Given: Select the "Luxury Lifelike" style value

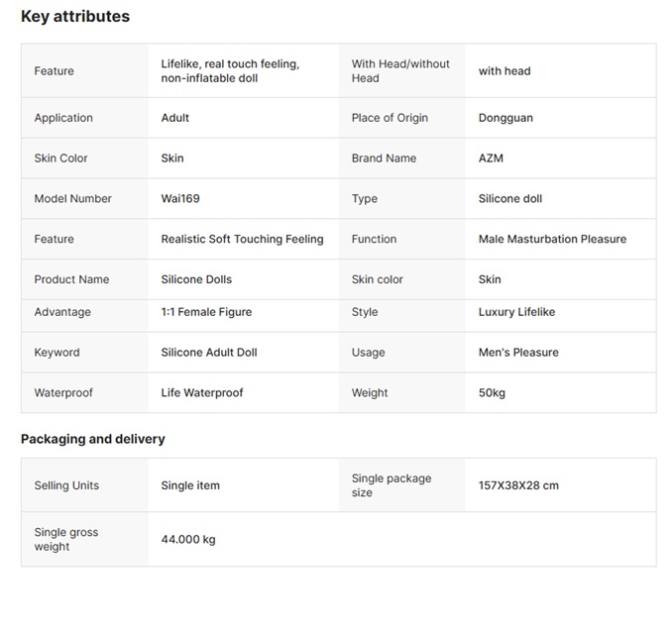Looking at the screenshot, I should [x=516, y=312].
